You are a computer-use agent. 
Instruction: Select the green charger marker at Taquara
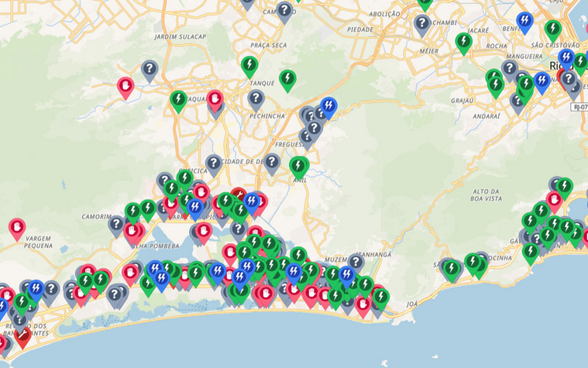tap(178, 100)
